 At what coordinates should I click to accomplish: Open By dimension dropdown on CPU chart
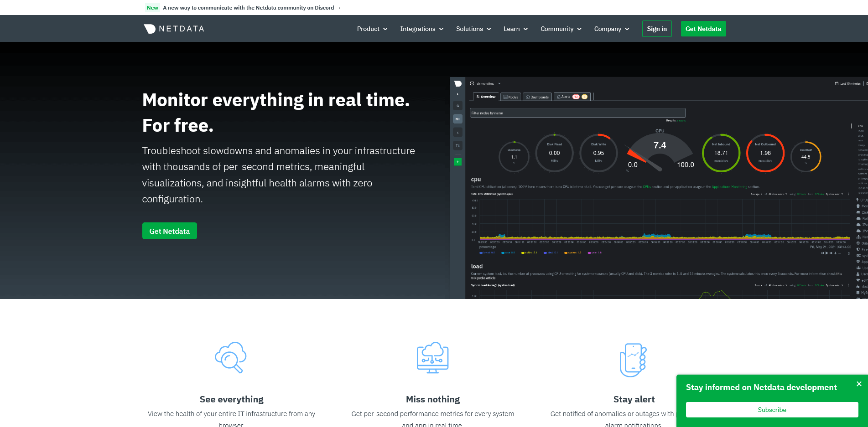[x=834, y=194]
